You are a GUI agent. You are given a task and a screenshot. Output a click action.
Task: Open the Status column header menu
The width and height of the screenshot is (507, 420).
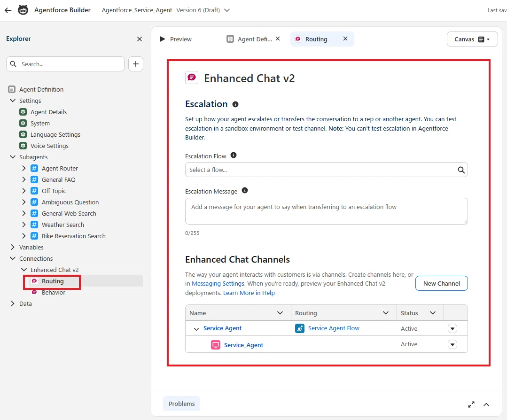pyautogui.click(x=433, y=313)
